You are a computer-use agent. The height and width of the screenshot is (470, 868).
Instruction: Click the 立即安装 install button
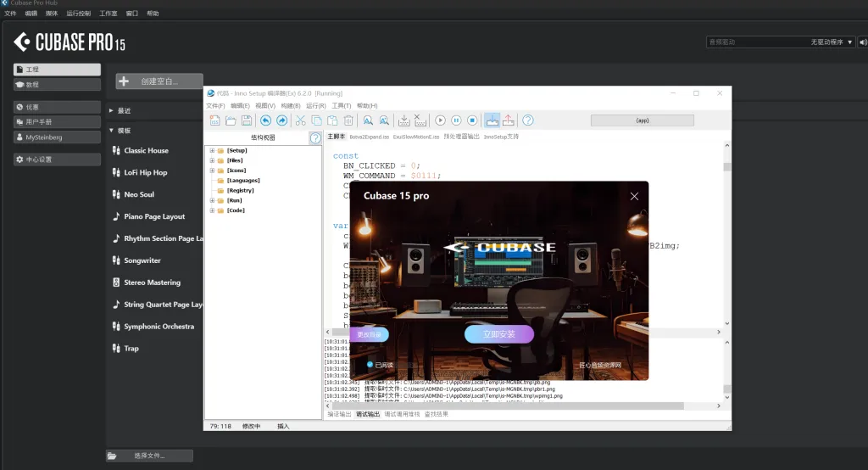pos(499,334)
